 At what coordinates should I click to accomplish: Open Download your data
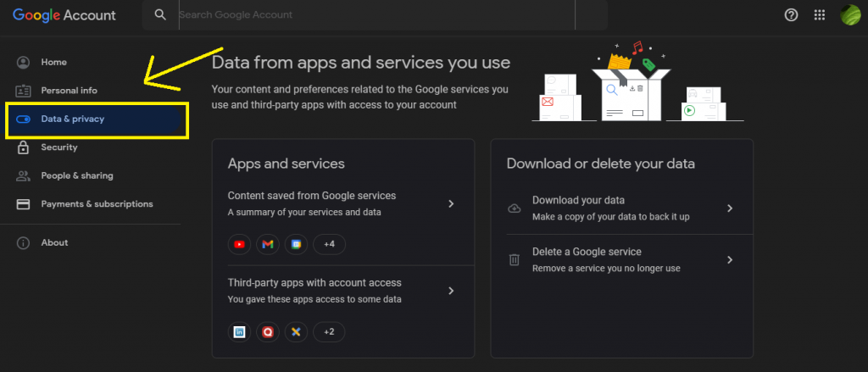point(621,208)
